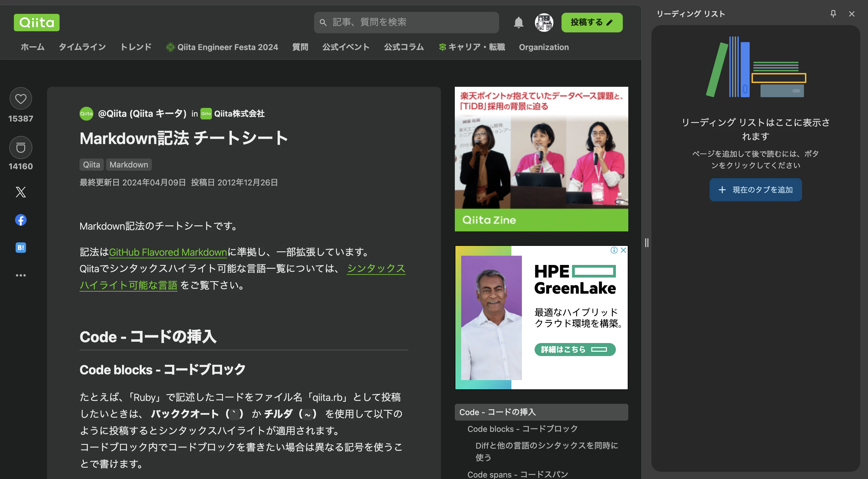Jump to Diffと他の言語のシンタックス section
868x479 pixels.
click(547, 451)
